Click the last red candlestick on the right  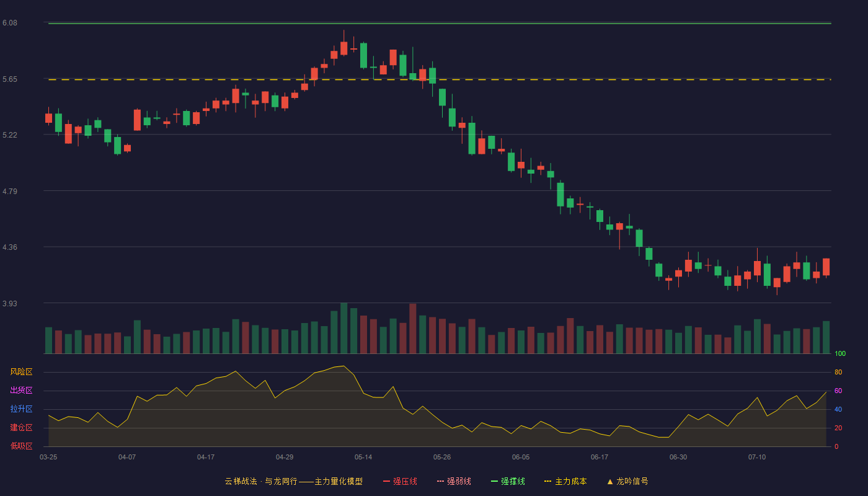pyautogui.click(x=826, y=267)
